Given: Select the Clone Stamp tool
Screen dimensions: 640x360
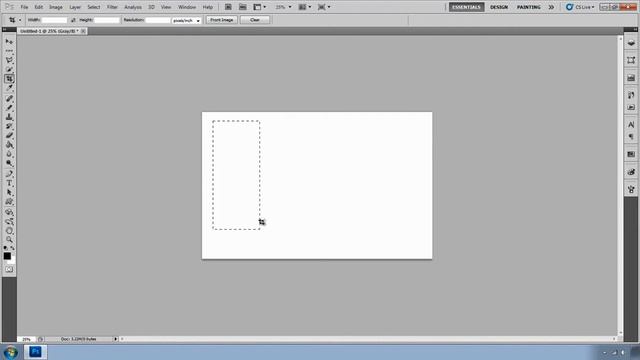Looking at the screenshot, I should point(9,117).
